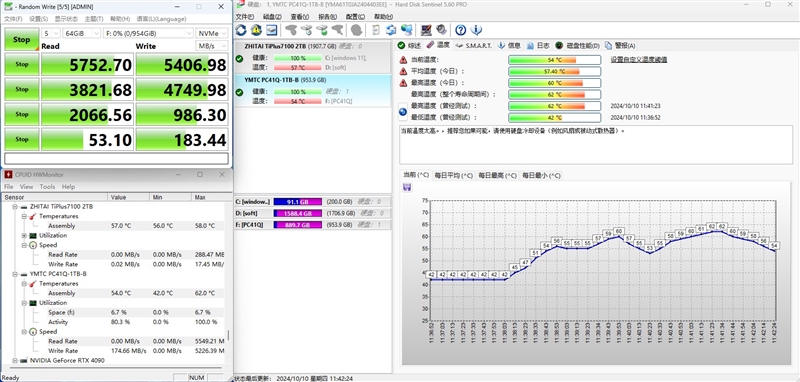The height and width of the screenshot is (382, 800).
Task: Click the report document toolbar icon
Action: point(376,30)
